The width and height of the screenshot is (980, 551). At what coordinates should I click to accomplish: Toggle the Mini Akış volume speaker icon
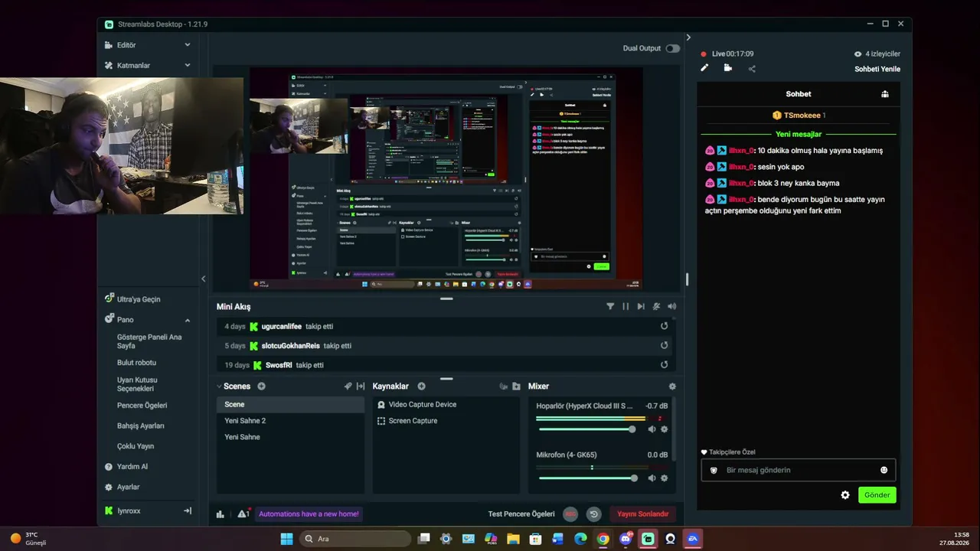671,306
